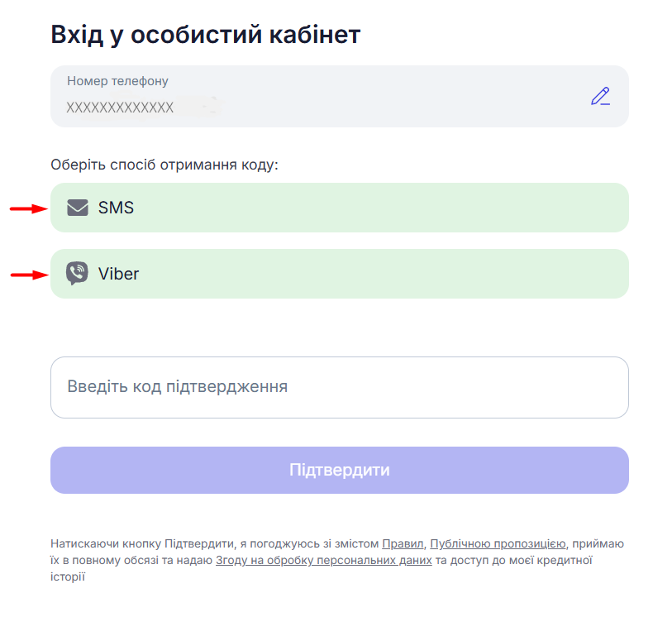Open 'Згоду на обробку персональних даних' link
The width and height of the screenshot is (672, 617).
click(323, 560)
